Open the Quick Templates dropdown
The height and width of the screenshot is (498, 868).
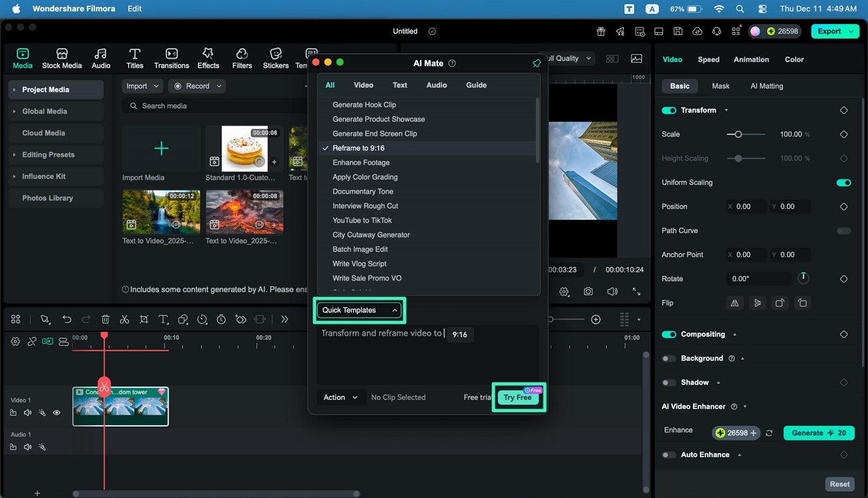point(359,310)
